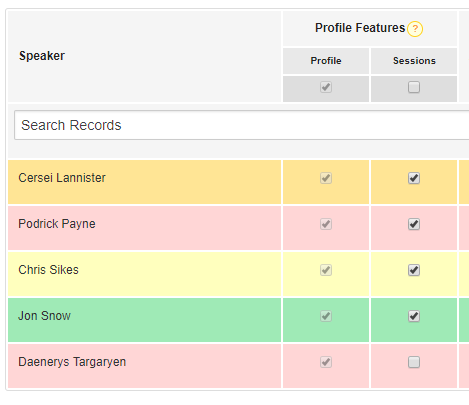The width and height of the screenshot is (469, 405).
Task: Uncheck Sessions for Chris Sikes
Action: 414,270
